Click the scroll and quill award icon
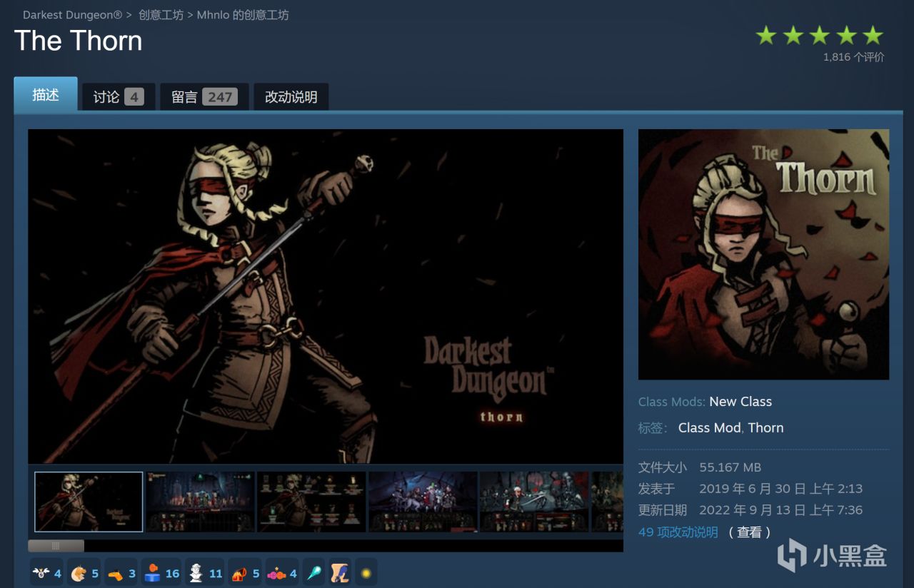 [340, 573]
